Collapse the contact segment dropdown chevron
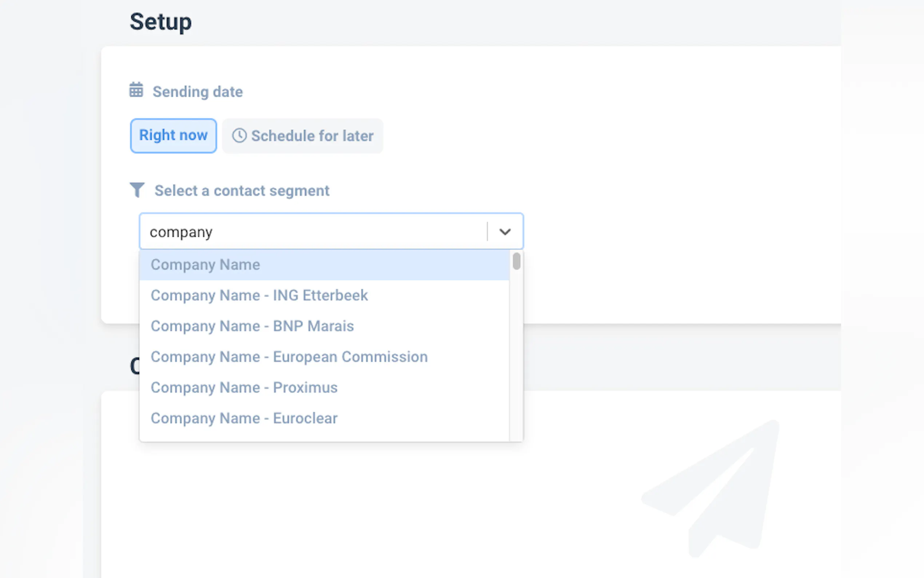924x578 pixels. click(x=505, y=231)
